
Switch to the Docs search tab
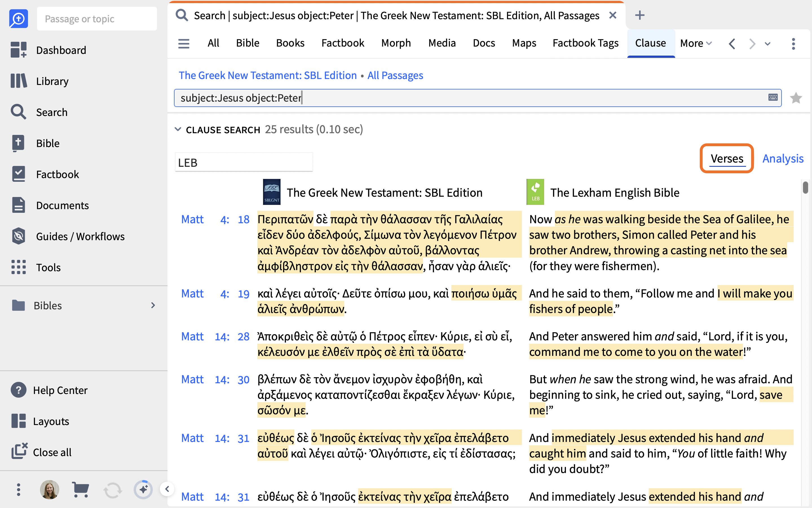point(484,43)
